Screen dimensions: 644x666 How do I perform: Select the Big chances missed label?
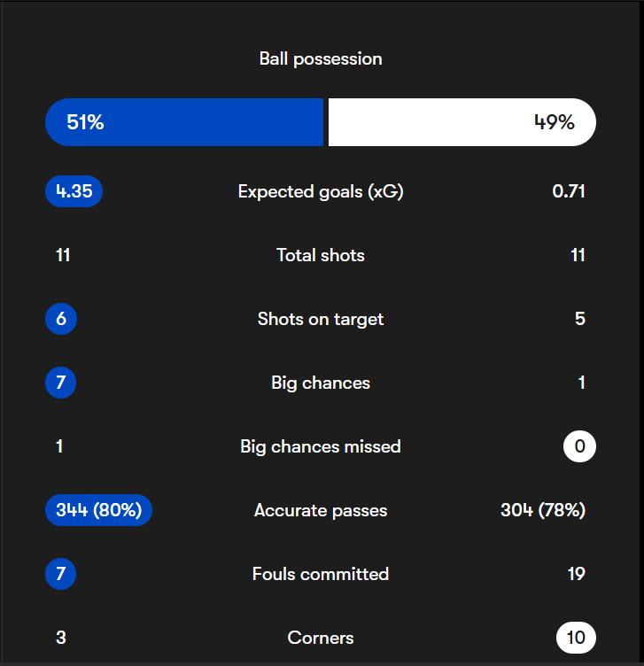click(321, 446)
